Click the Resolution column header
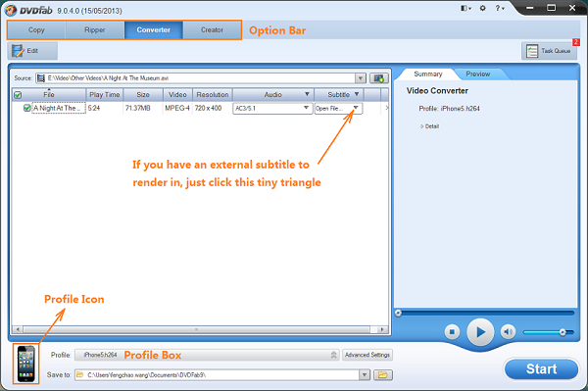 click(213, 95)
